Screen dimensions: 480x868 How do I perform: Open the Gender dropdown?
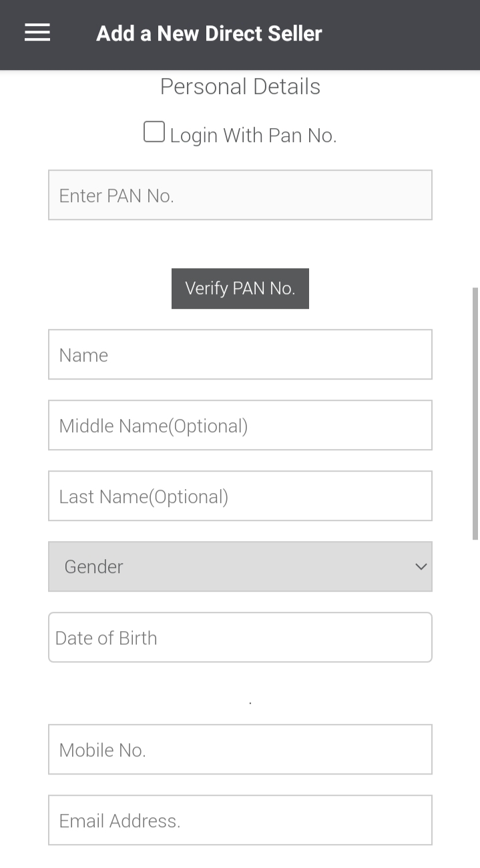pyautogui.click(x=240, y=566)
